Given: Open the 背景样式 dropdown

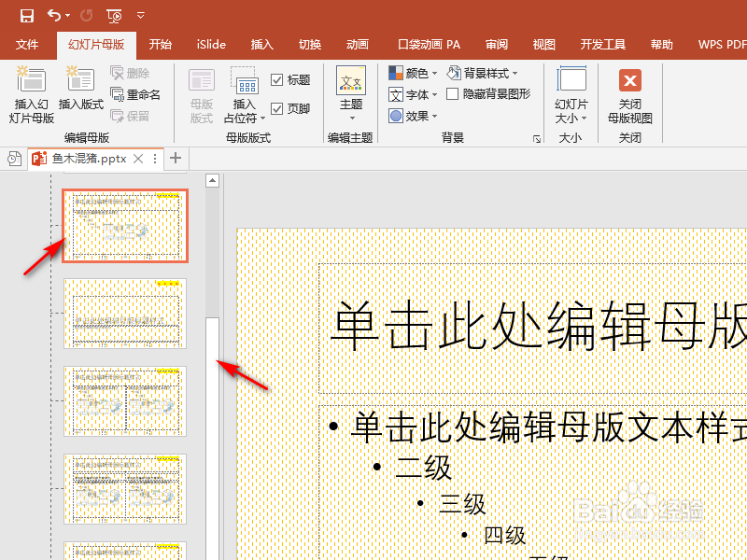Looking at the screenshot, I should click(482, 73).
